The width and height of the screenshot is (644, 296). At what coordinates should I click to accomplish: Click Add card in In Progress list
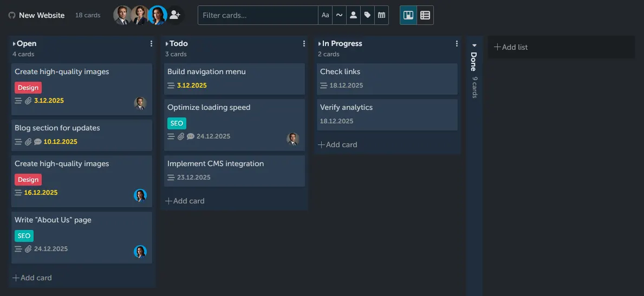pyautogui.click(x=337, y=144)
